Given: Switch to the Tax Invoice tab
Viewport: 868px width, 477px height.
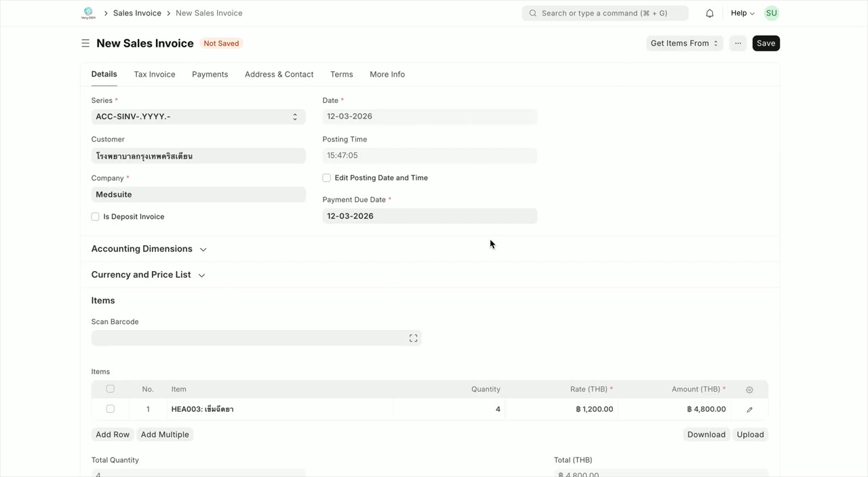Looking at the screenshot, I should [x=154, y=74].
